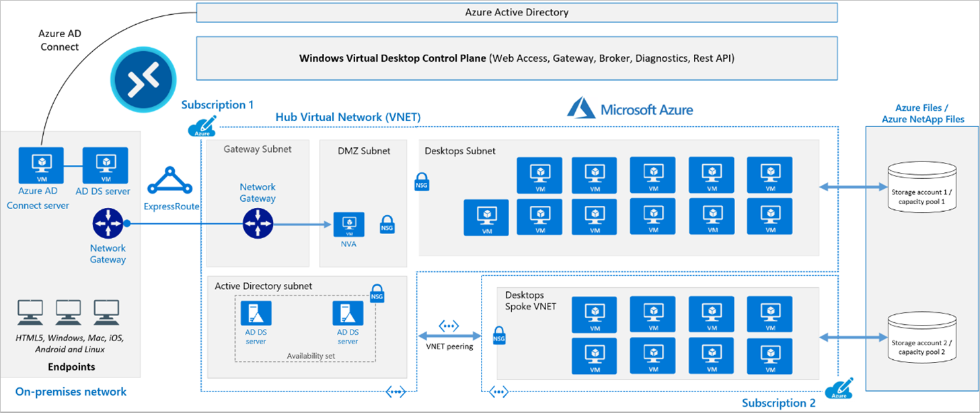
Task: Click the NSG padlock on Desktops Subnet
Action: (422, 181)
